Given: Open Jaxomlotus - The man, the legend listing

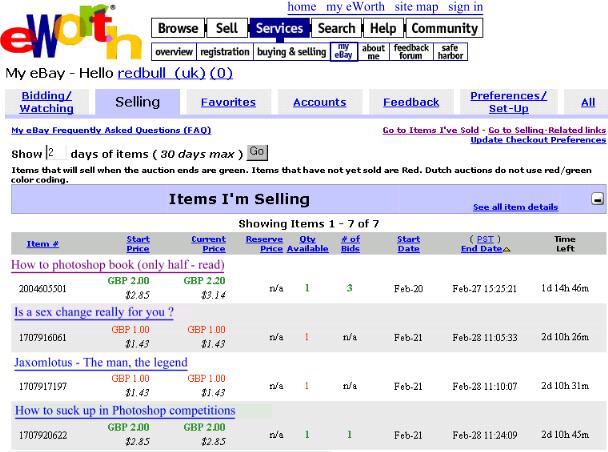Looking at the screenshot, I should [101, 362].
